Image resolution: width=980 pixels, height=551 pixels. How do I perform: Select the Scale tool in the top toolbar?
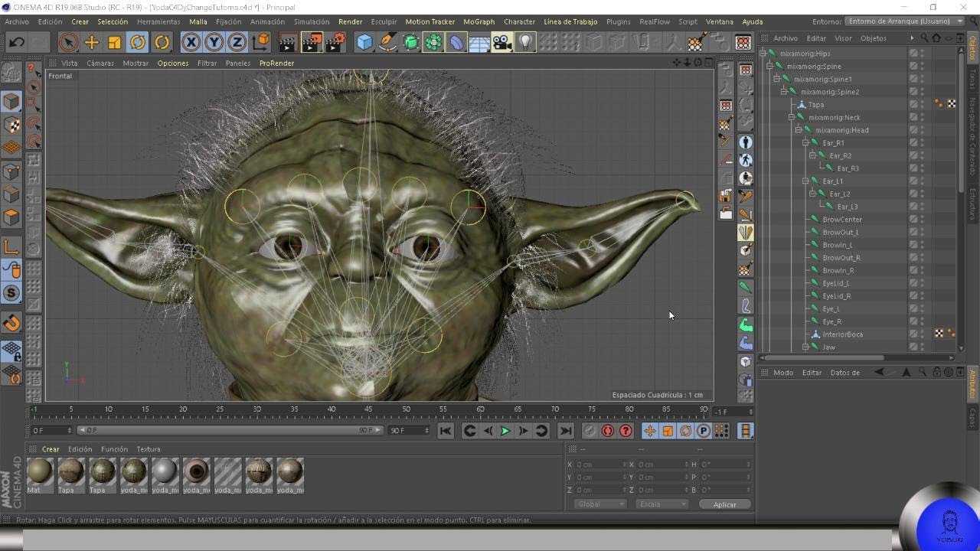tap(114, 42)
